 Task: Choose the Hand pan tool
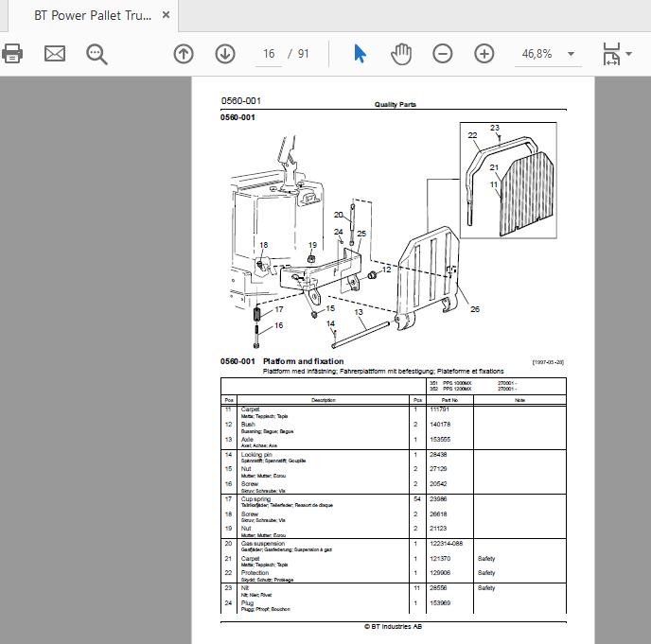click(x=401, y=54)
